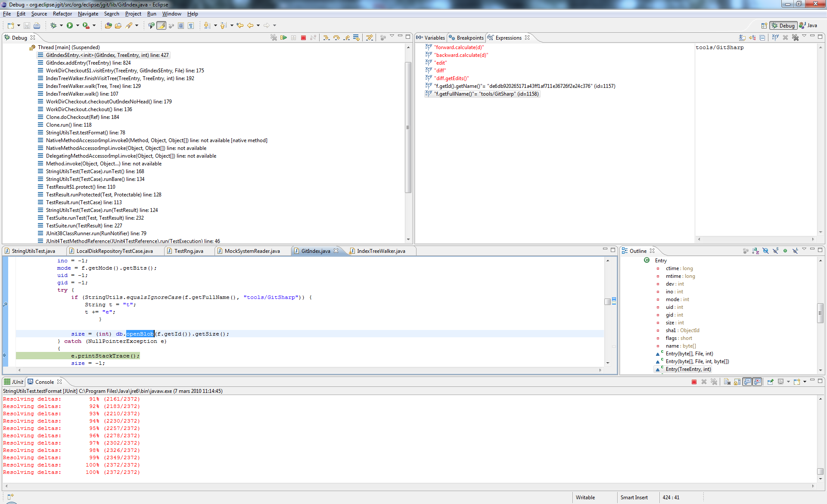Screen dimensions: 827x504
Task: Toggle Hide Fields in Outline
Action: coord(765,251)
